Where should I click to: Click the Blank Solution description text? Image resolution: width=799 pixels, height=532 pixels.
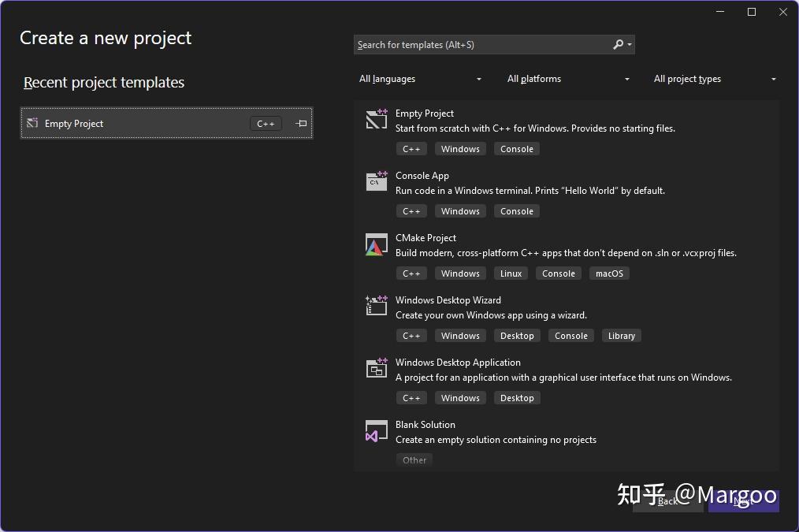pyautogui.click(x=496, y=440)
